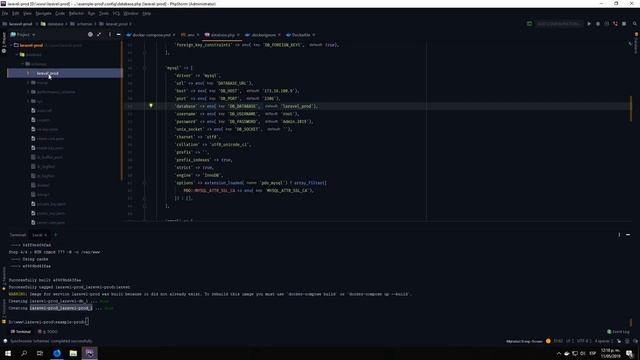Click Project panel locate/scroll-from-source icon
Image resolution: width=640 pixels, height=360 pixels.
pyautogui.click(x=90, y=35)
